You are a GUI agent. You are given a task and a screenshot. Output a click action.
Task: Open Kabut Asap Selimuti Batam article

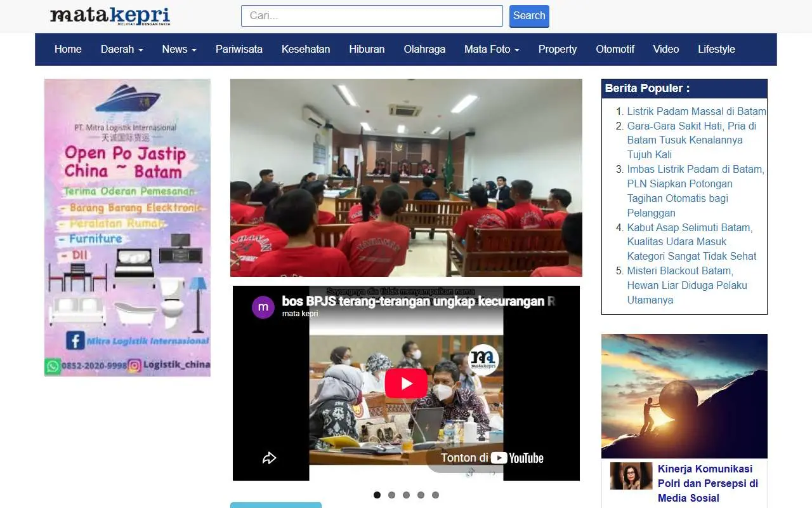point(692,242)
